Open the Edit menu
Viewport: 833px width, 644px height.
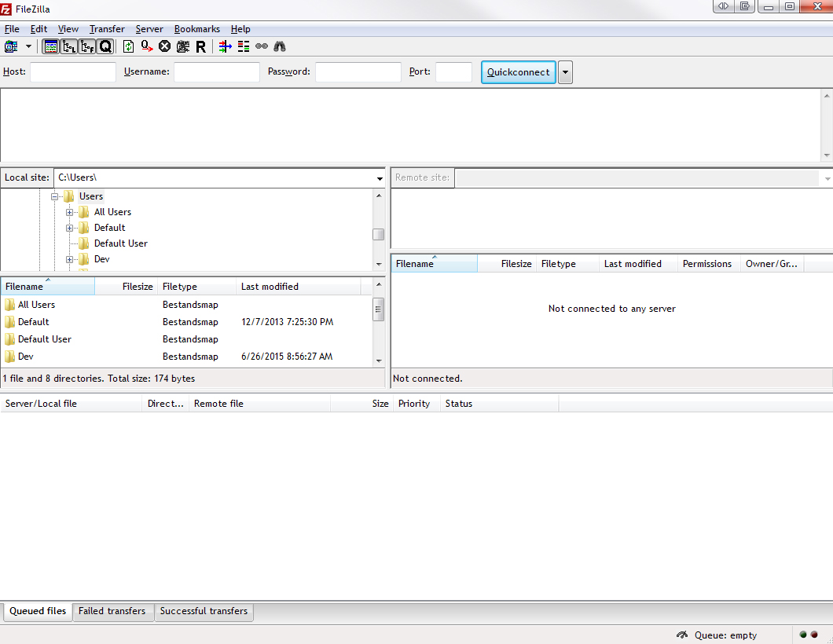pos(39,29)
